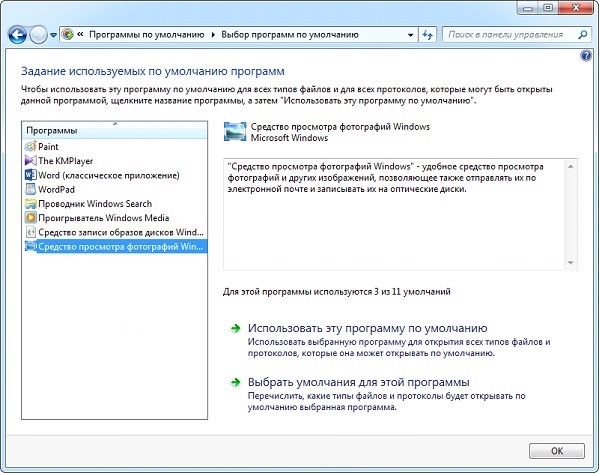Viewport: 599px width, 473px height.
Task: Click the disc image burner icon
Action: pyautogui.click(x=31, y=232)
